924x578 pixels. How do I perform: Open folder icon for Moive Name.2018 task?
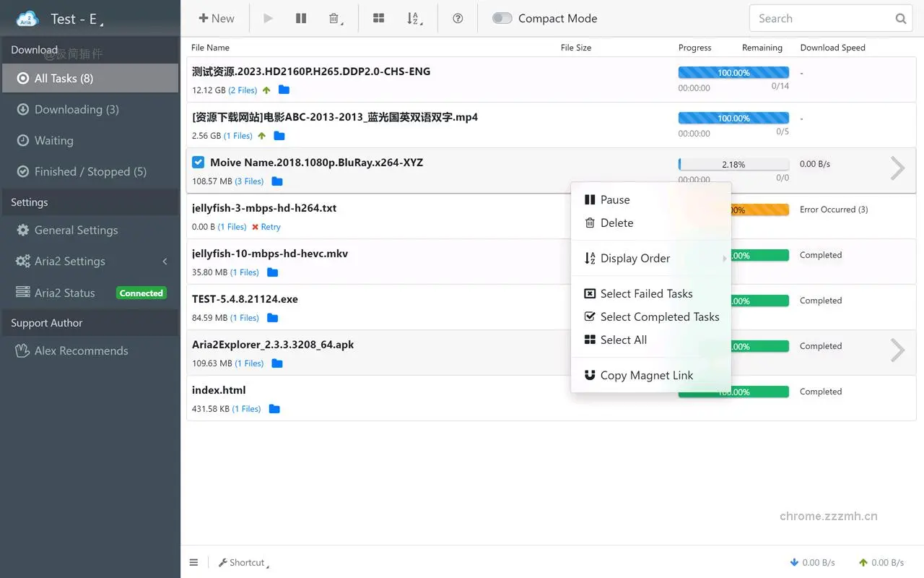pos(276,181)
